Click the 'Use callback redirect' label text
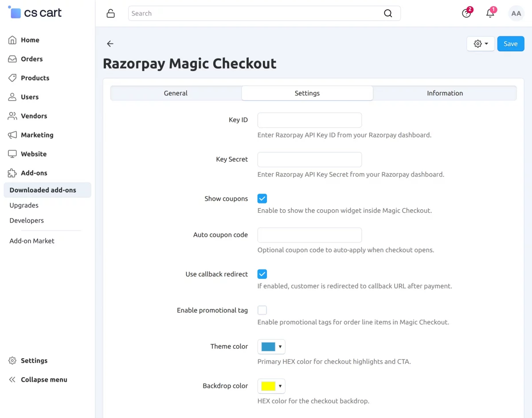Viewport: 532px width, 418px height. (x=217, y=274)
